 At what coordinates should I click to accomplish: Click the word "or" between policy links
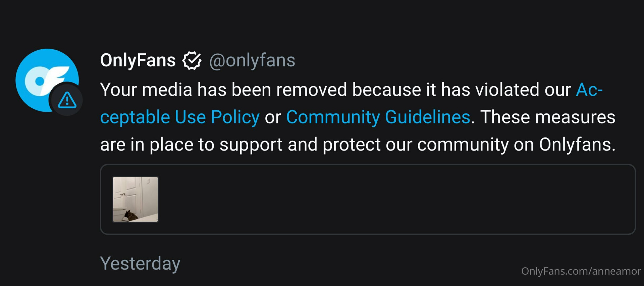273,118
